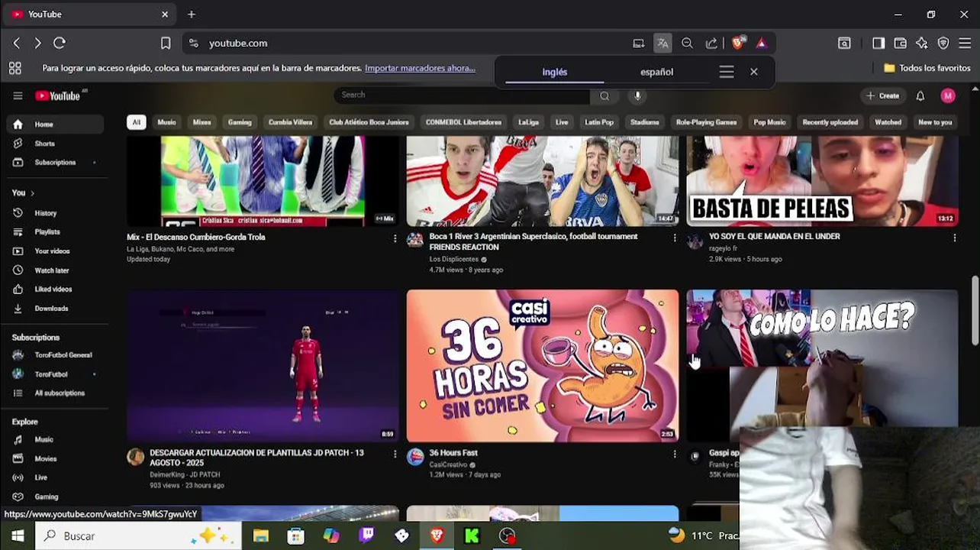Image resolution: width=980 pixels, height=550 pixels.
Task: Click the browser address bar
Action: (412, 44)
